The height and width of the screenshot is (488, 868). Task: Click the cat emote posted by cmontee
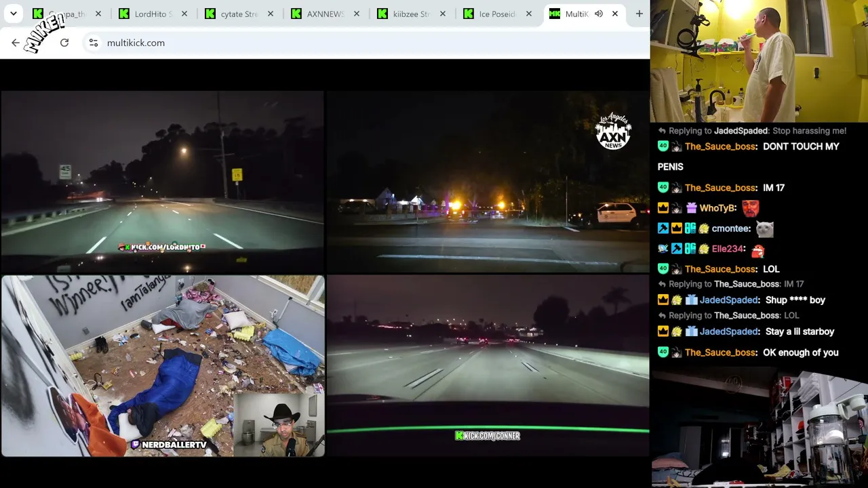coord(765,229)
